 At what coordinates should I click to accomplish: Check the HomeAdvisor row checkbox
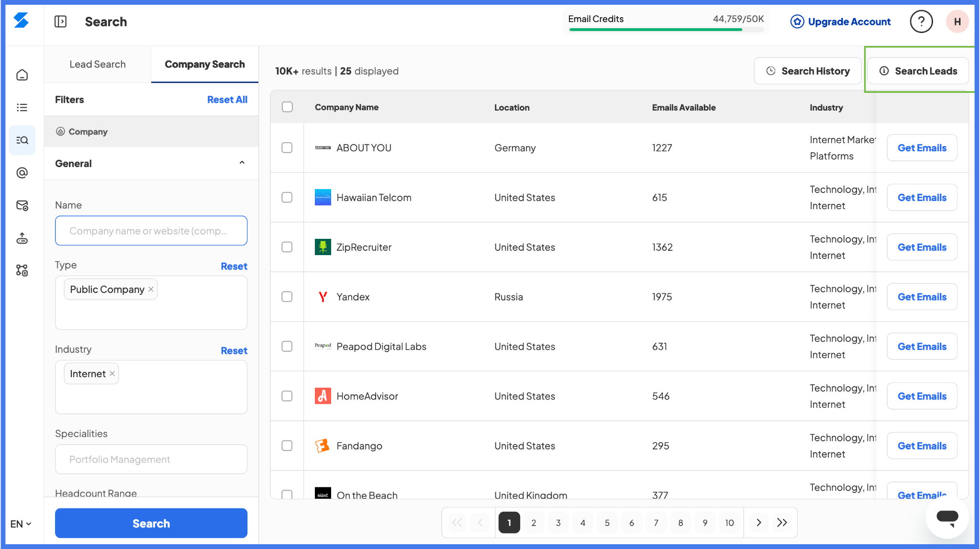(287, 396)
